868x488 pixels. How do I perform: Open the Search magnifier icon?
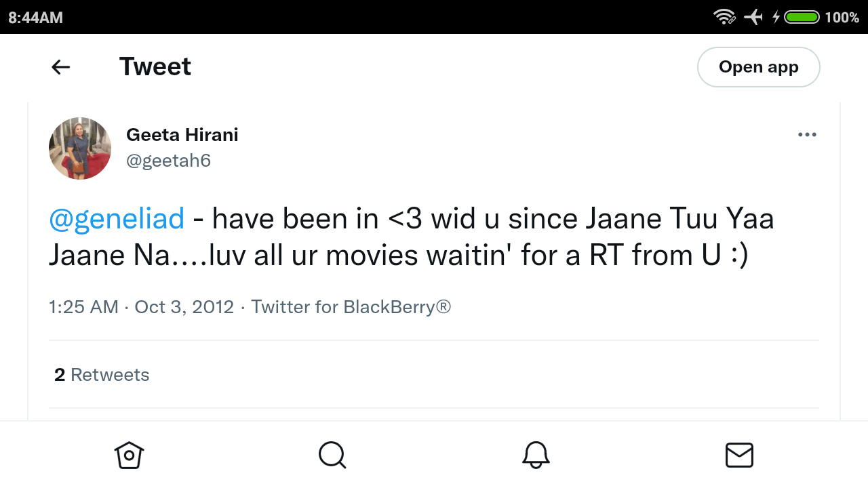click(x=332, y=455)
